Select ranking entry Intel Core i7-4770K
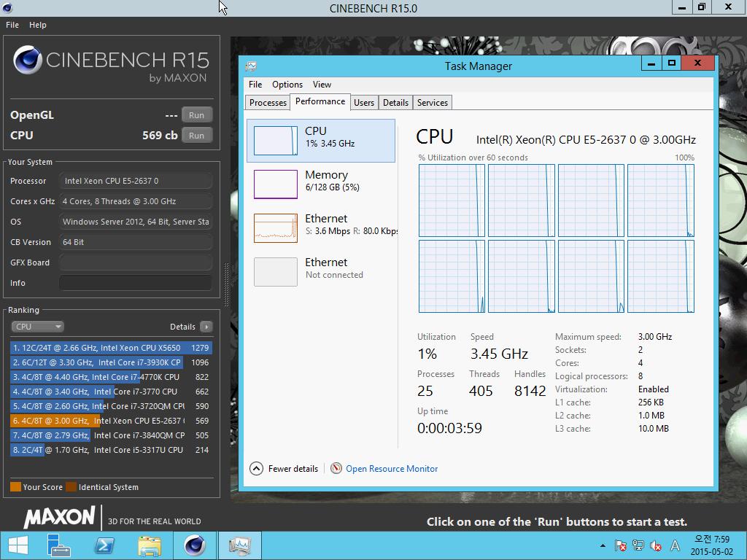The height and width of the screenshot is (560, 747). click(x=111, y=377)
